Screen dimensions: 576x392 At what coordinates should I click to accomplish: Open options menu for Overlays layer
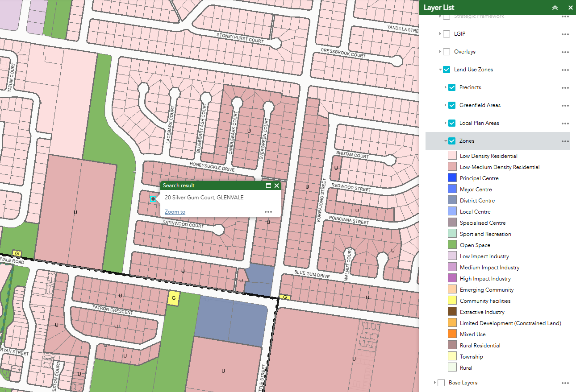coord(565,52)
